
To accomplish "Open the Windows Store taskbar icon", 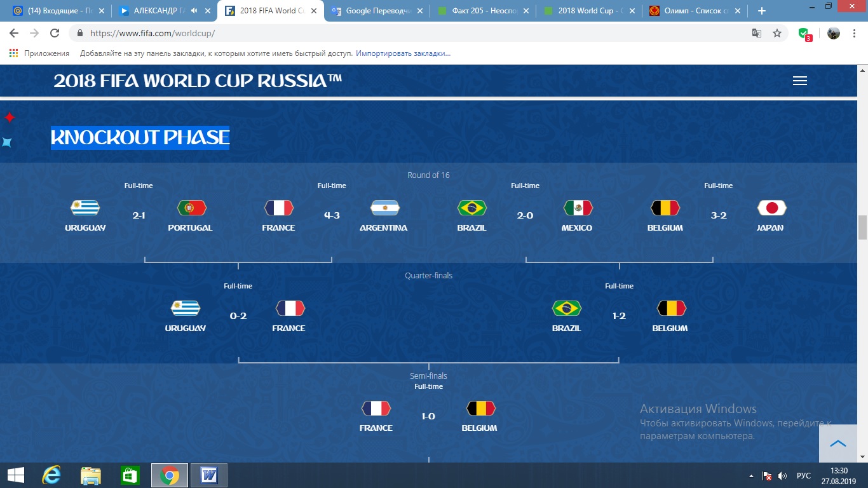I will pos(130,475).
